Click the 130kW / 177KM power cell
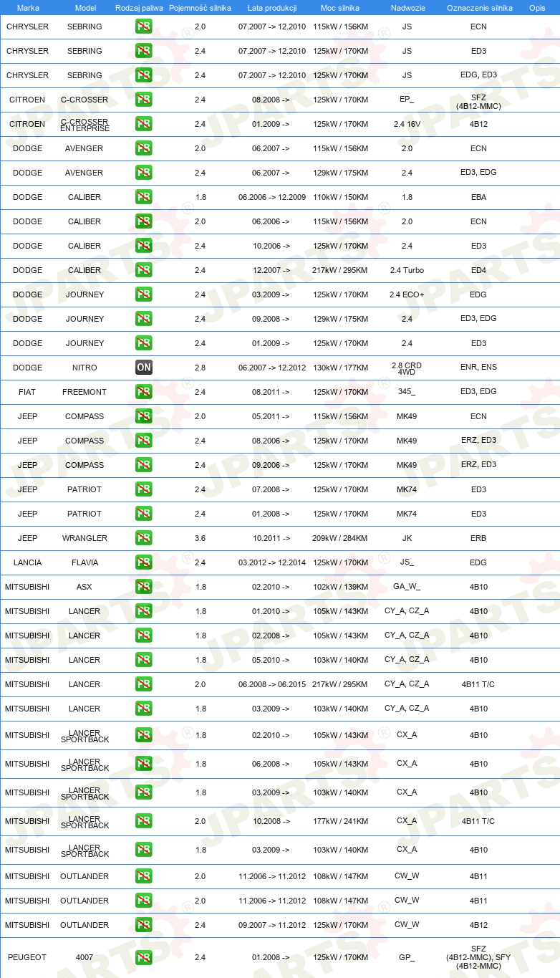Image resolution: width=560 pixels, height=978 pixels. pos(340,368)
